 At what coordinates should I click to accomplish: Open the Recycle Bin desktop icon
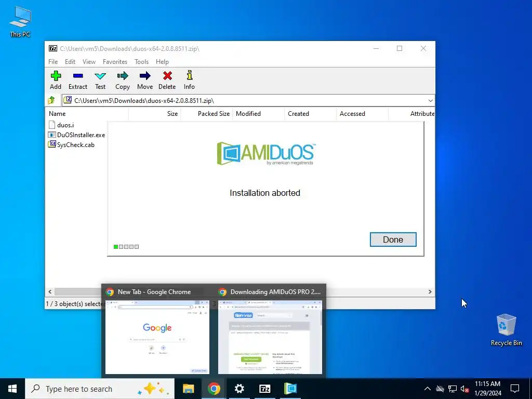506,330
